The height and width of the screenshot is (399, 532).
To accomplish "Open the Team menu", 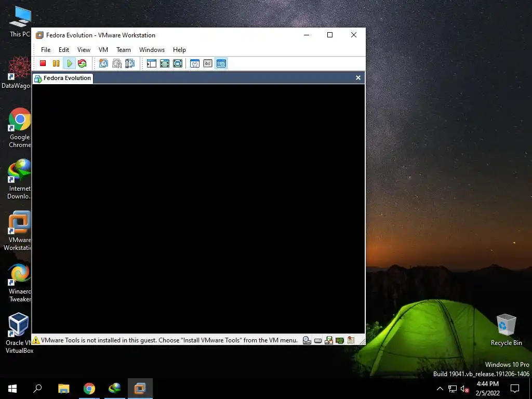I will click(124, 50).
